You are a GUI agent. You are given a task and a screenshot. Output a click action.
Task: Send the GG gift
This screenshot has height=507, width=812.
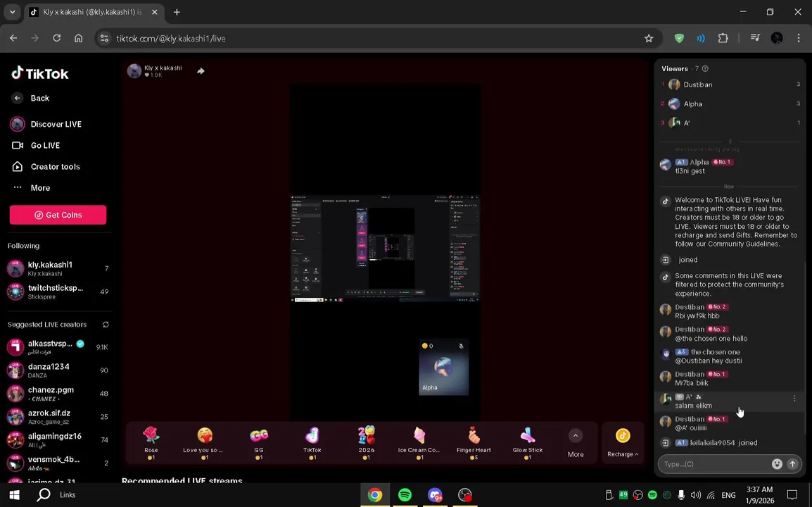(x=259, y=442)
